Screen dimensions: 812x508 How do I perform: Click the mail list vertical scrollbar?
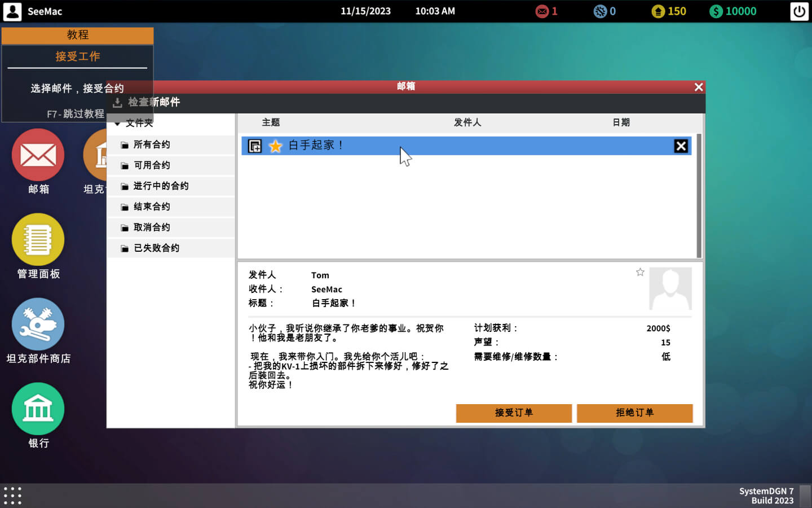699,195
